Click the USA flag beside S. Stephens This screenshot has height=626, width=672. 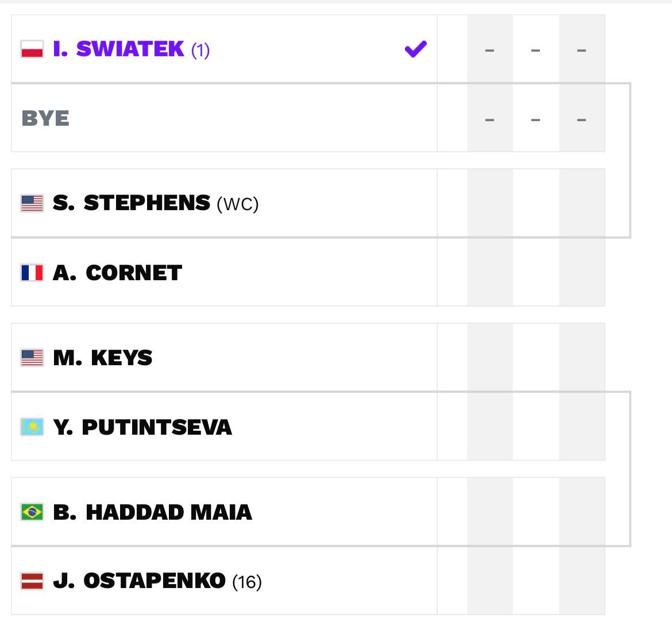coord(32,202)
